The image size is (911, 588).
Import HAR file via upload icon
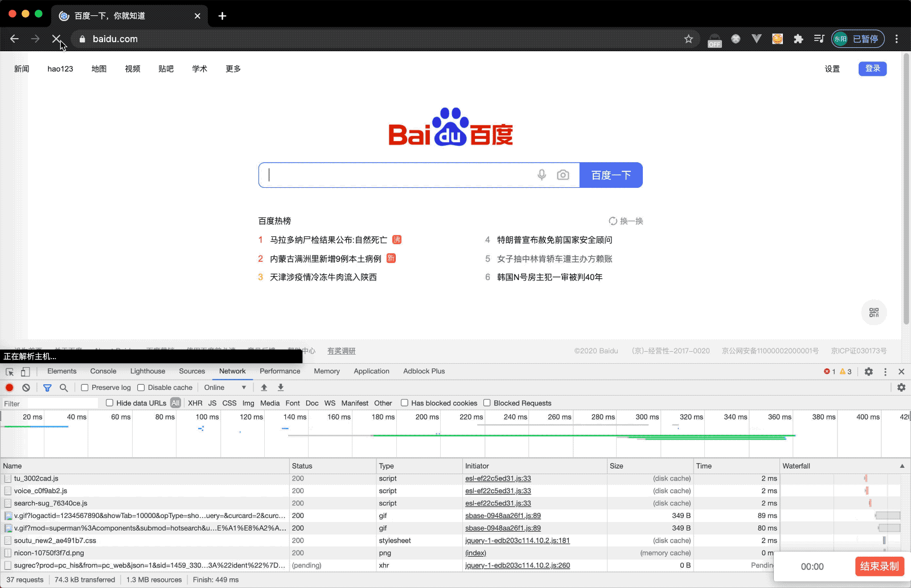click(264, 387)
